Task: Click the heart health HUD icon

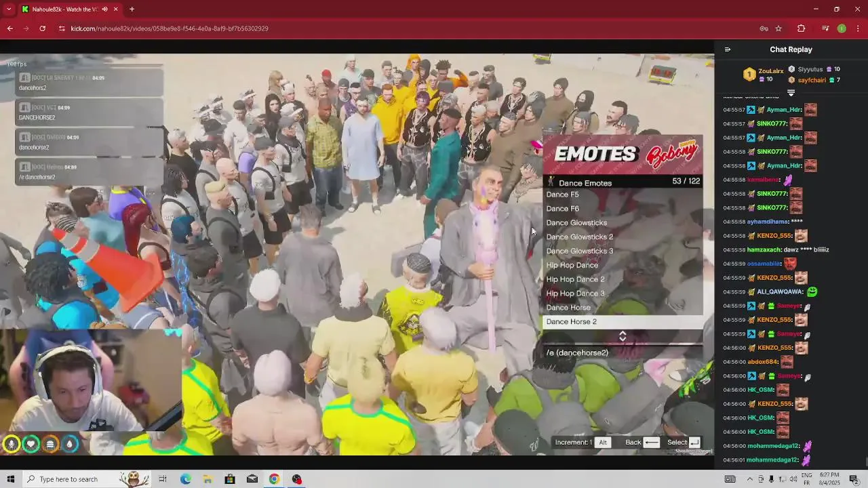Action: point(31,444)
